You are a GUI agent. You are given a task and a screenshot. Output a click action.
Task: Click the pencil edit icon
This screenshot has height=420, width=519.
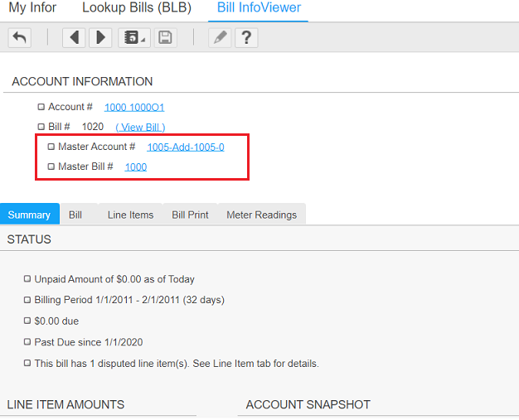pos(219,37)
